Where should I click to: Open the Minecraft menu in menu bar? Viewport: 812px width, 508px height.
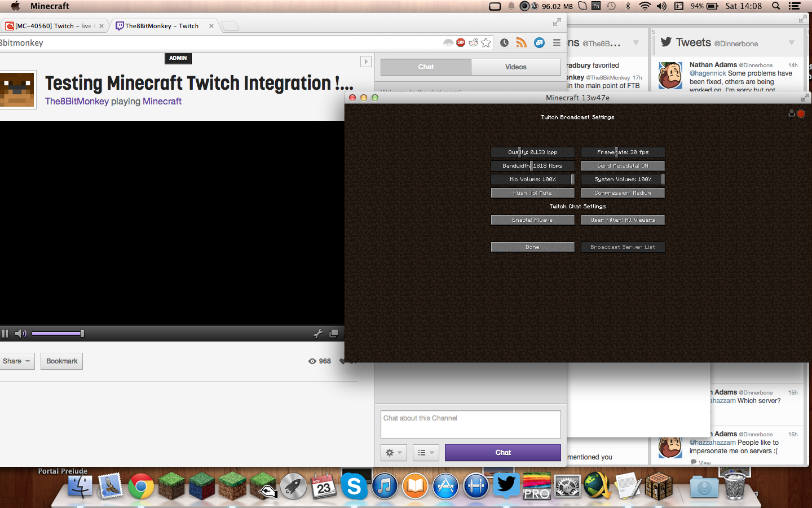point(50,6)
